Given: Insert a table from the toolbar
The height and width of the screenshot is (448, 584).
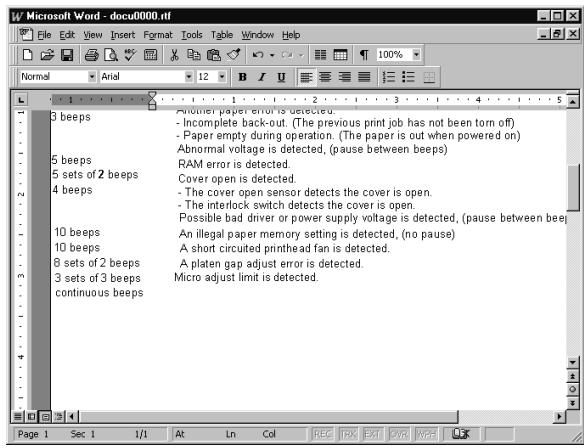Looking at the screenshot, I should coord(340,55).
